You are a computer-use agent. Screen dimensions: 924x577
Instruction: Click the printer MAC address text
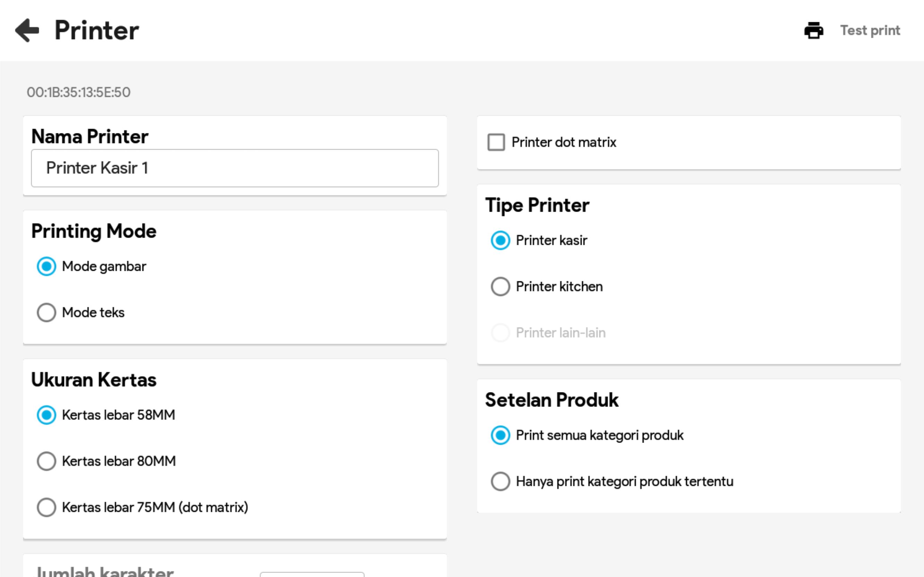pyautogui.click(x=79, y=92)
